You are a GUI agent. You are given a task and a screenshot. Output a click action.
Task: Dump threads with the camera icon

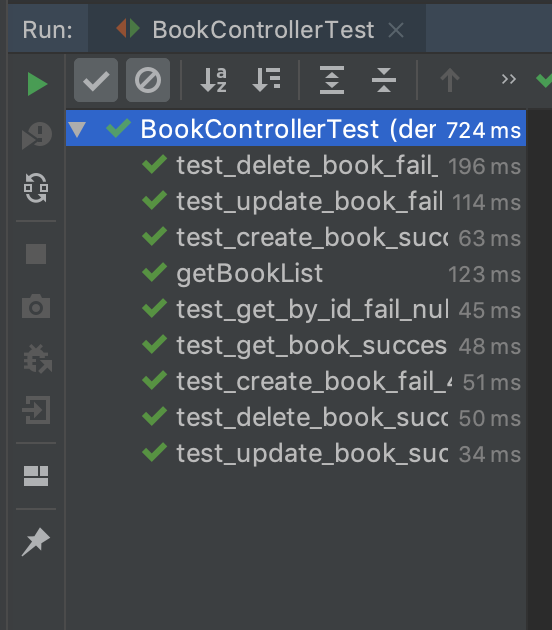(x=36, y=307)
